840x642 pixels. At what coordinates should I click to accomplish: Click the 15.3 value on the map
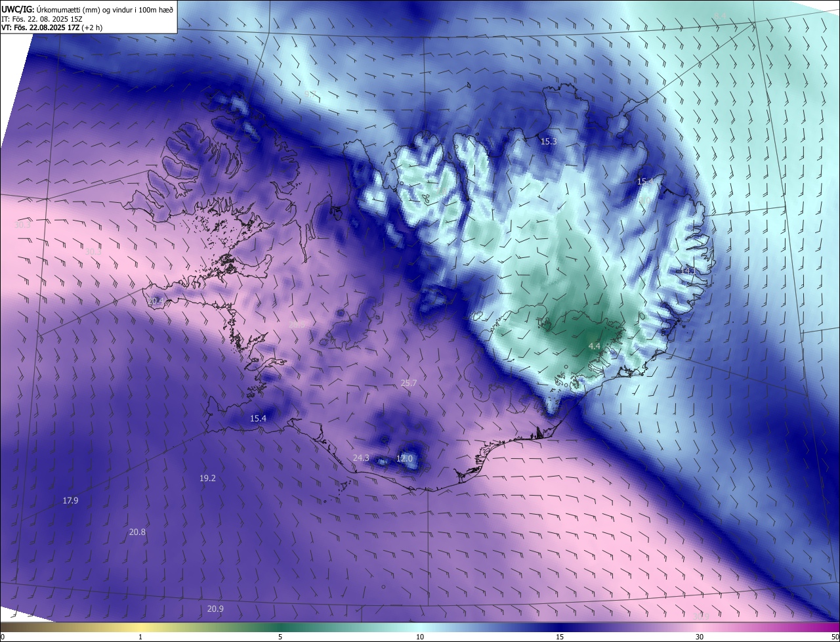[x=549, y=141]
